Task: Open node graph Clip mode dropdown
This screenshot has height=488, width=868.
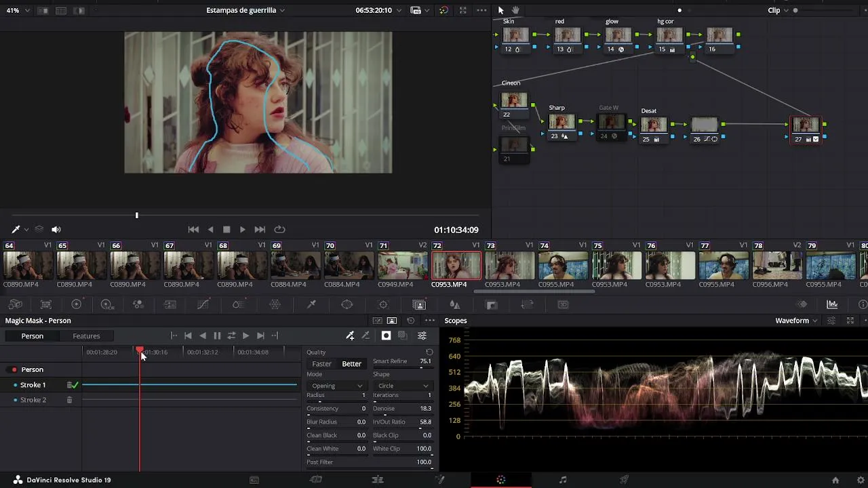Action: 777,10
